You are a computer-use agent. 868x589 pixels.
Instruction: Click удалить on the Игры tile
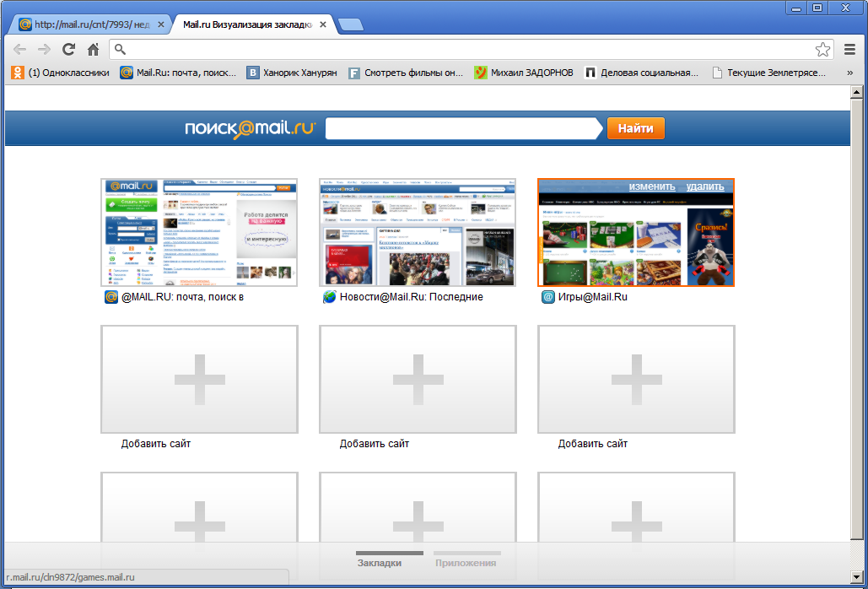704,186
